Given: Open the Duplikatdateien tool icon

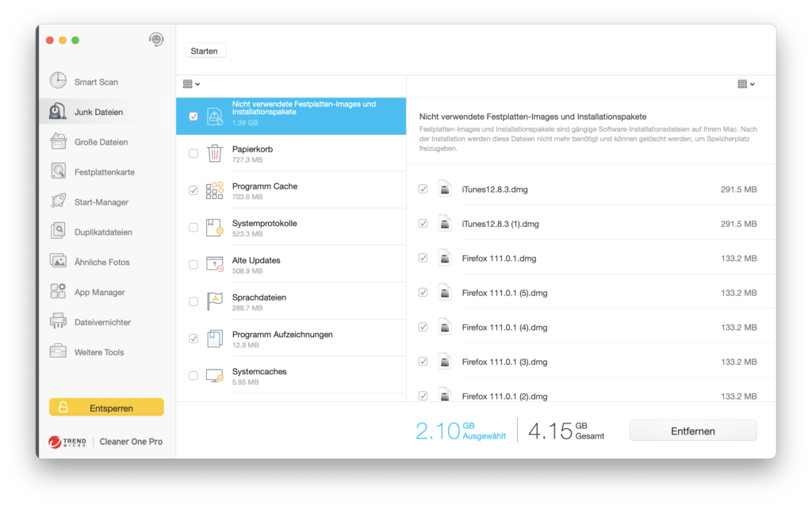Looking at the screenshot, I should pyautogui.click(x=58, y=232).
